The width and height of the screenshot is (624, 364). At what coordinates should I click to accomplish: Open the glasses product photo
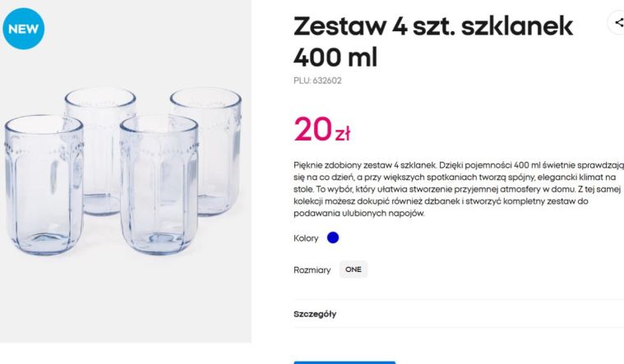click(125, 171)
